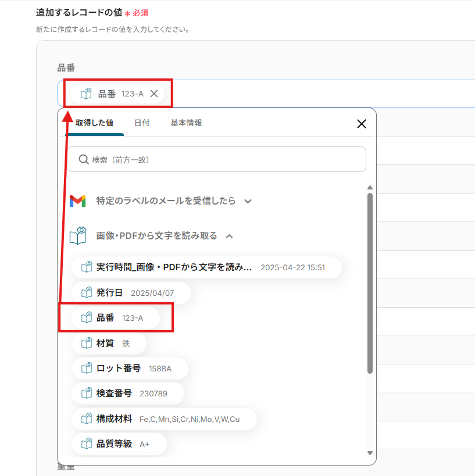Viewport: 475px width, 476px height.
Task: Select 材質 鉄 value
Action: coord(109,343)
